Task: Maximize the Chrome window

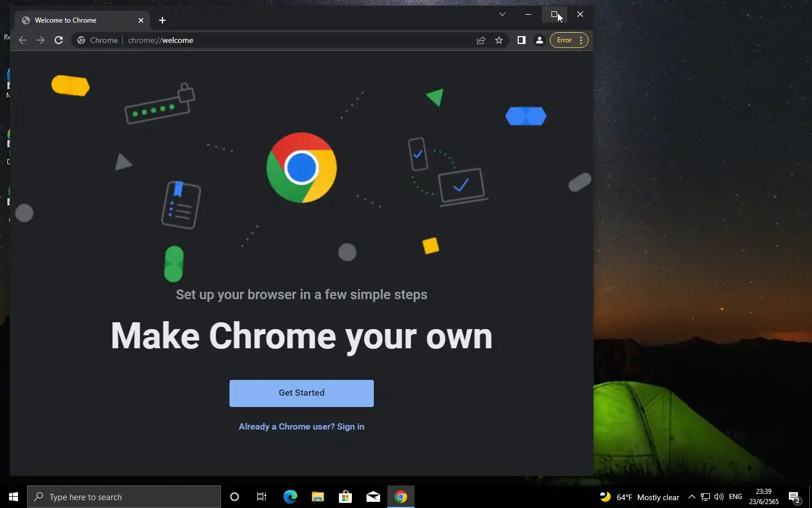Action: tap(554, 14)
